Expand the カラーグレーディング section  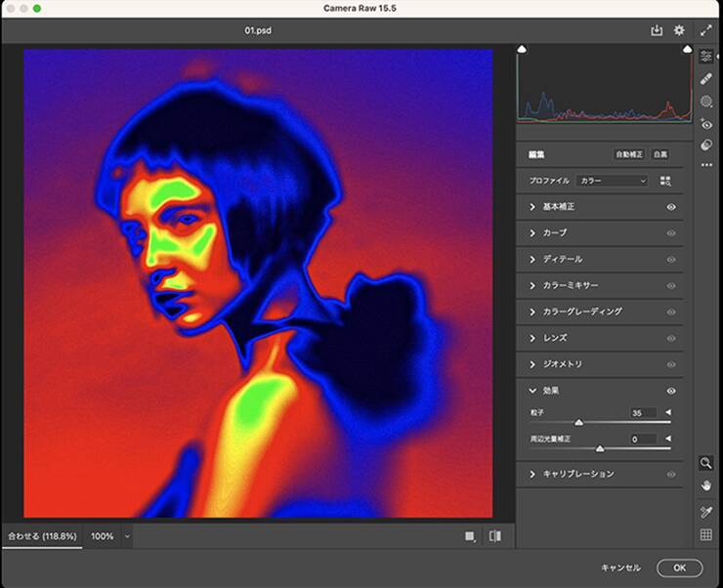click(532, 312)
